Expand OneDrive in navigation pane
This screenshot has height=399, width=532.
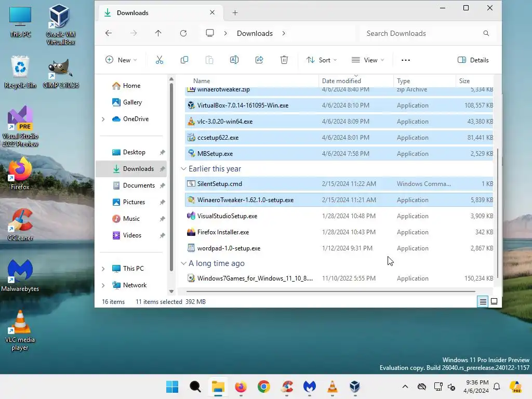point(103,119)
